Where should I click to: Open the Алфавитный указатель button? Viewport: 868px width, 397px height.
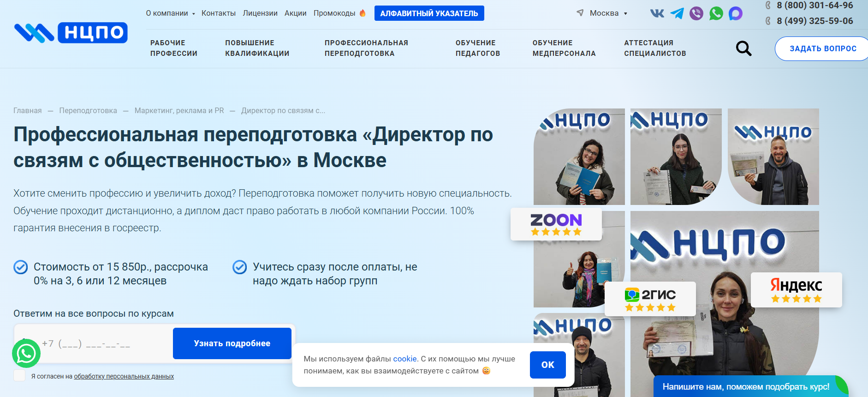pyautogui.click(x=429, y=13)
